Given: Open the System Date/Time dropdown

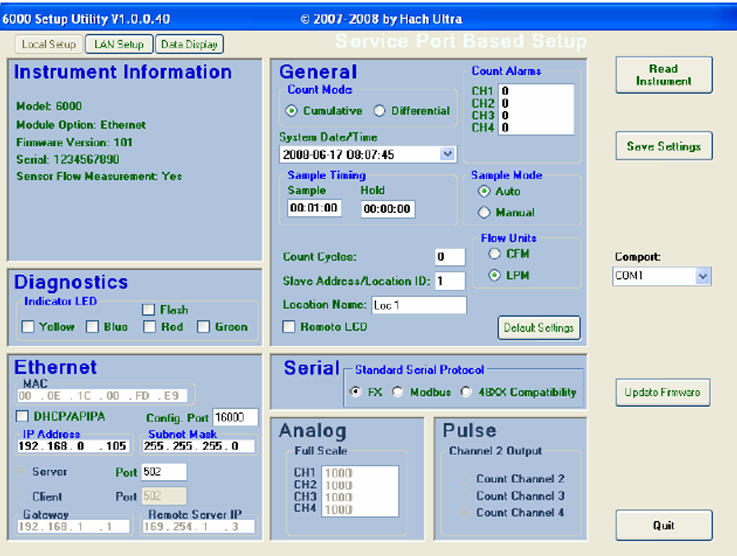Looking at the screenshot, I should [447, 155].
